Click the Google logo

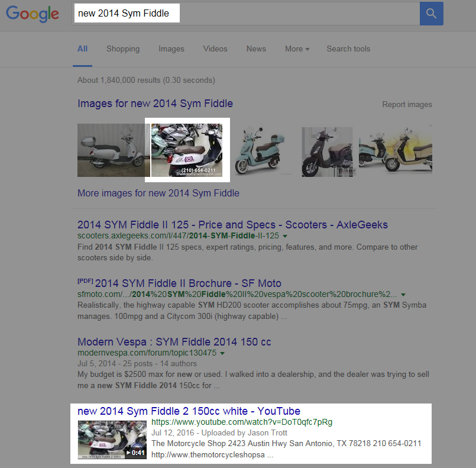(x=33, y=14)
